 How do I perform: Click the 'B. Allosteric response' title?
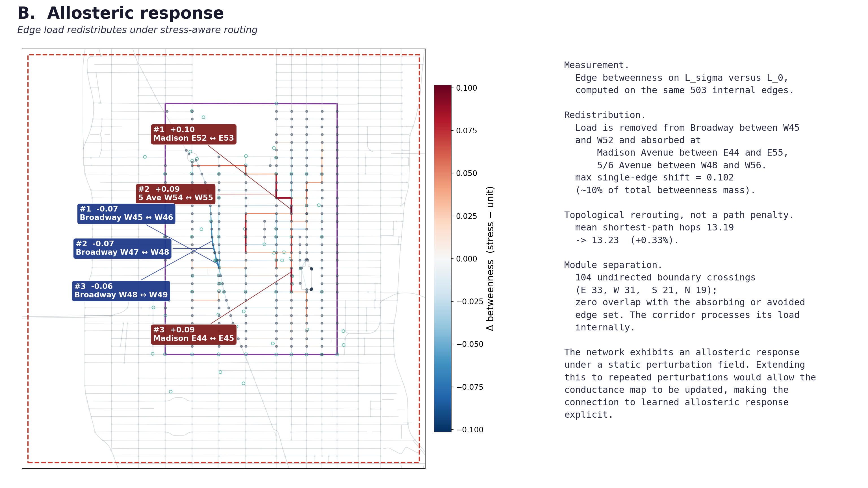tap(121, 14)
